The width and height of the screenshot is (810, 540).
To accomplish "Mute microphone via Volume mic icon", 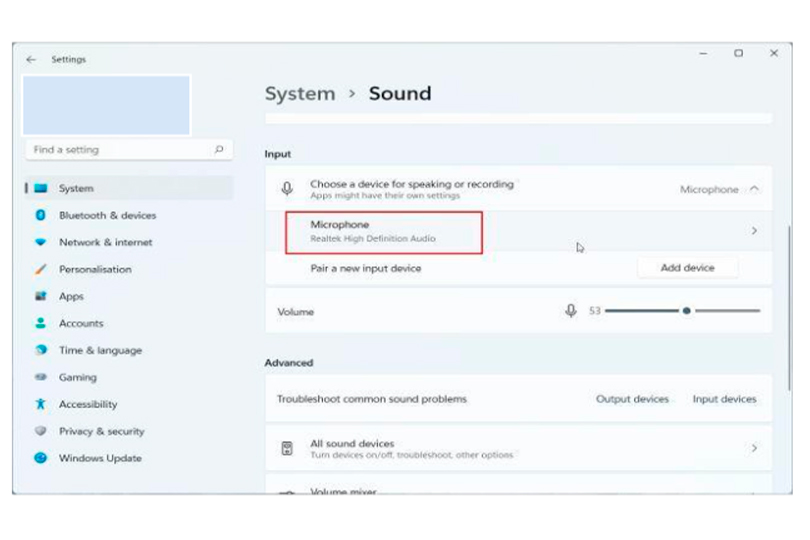I will pos(571,312).
